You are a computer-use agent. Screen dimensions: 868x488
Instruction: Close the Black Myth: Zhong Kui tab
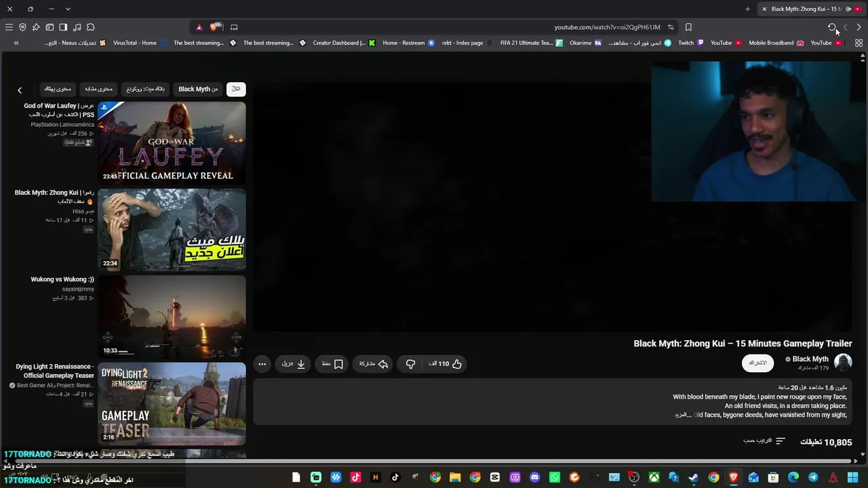pyautogui.click(x=764, y=9)
